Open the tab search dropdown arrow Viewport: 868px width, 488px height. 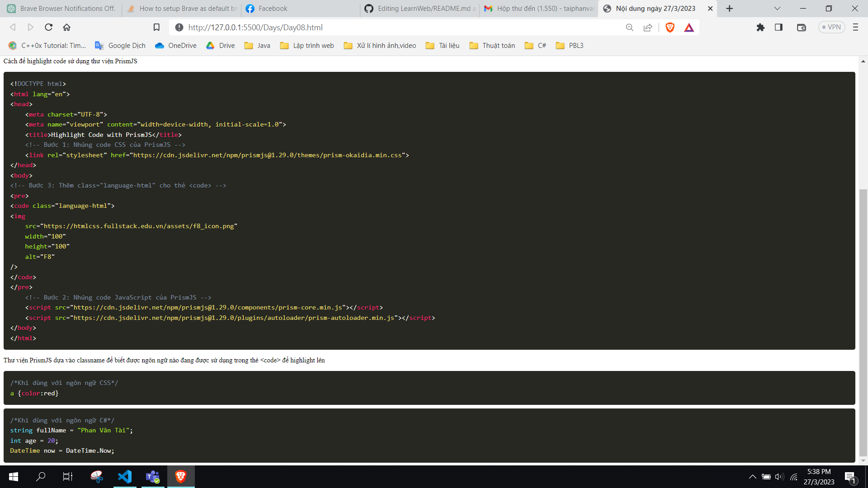point(778,8)
